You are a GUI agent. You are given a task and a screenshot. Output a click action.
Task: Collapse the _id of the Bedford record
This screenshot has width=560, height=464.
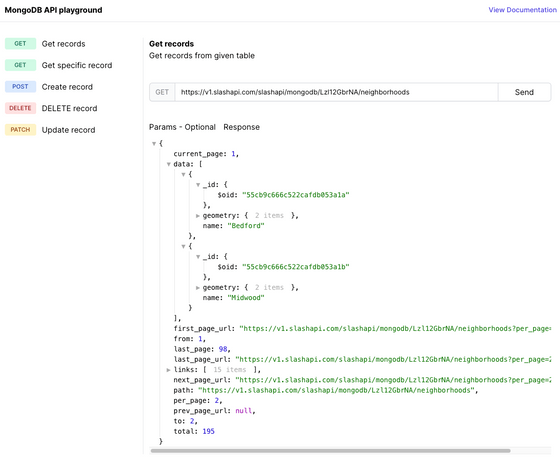[198, 185]
